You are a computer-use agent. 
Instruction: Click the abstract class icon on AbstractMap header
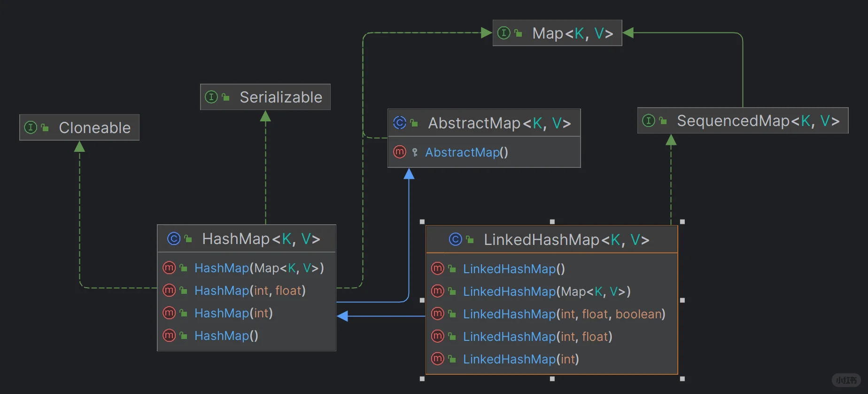click(400, 123)
